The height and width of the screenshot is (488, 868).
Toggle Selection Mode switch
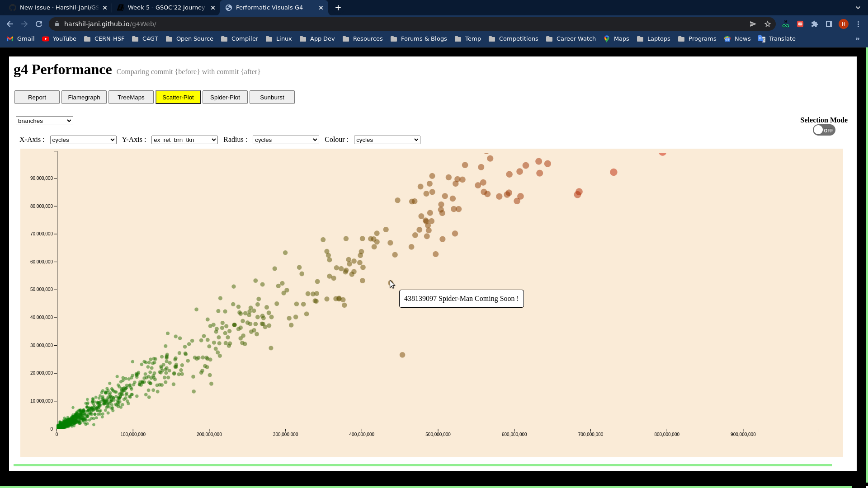click(824, 130)
